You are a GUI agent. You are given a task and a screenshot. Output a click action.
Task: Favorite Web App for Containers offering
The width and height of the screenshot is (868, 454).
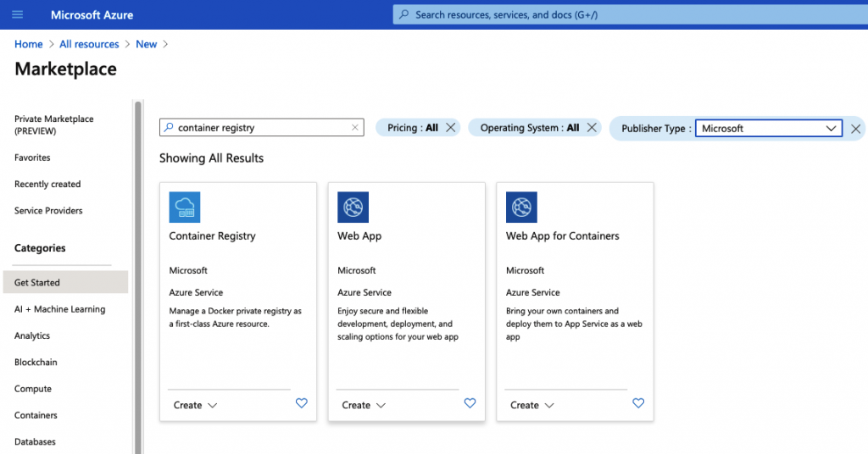coord(639,404)
